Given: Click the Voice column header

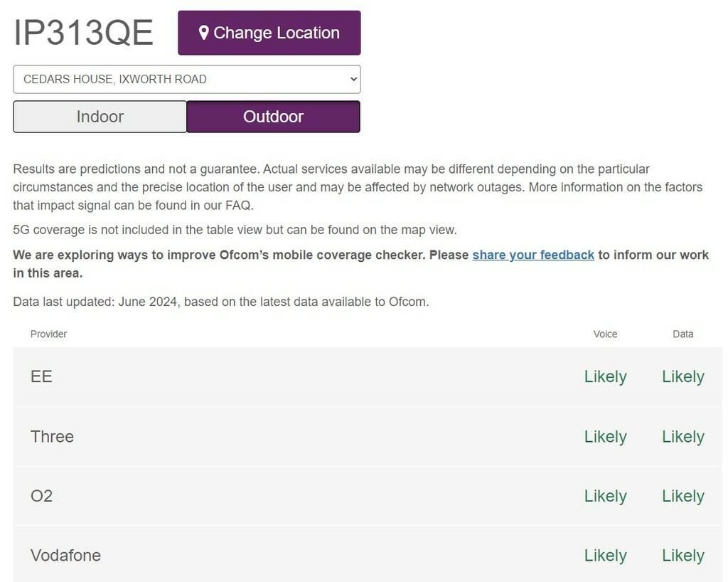Looking at the screenshot, I should click(x=605, y=333).
